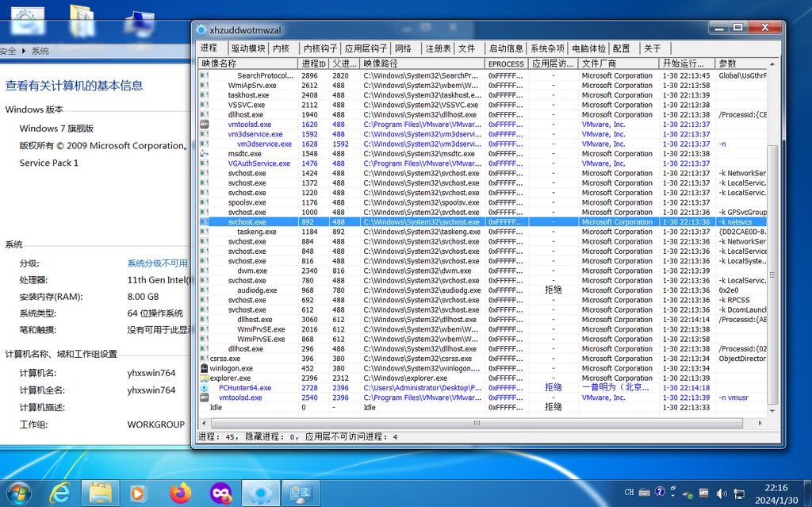Click the 映像路径 column header

pos(423,63)
